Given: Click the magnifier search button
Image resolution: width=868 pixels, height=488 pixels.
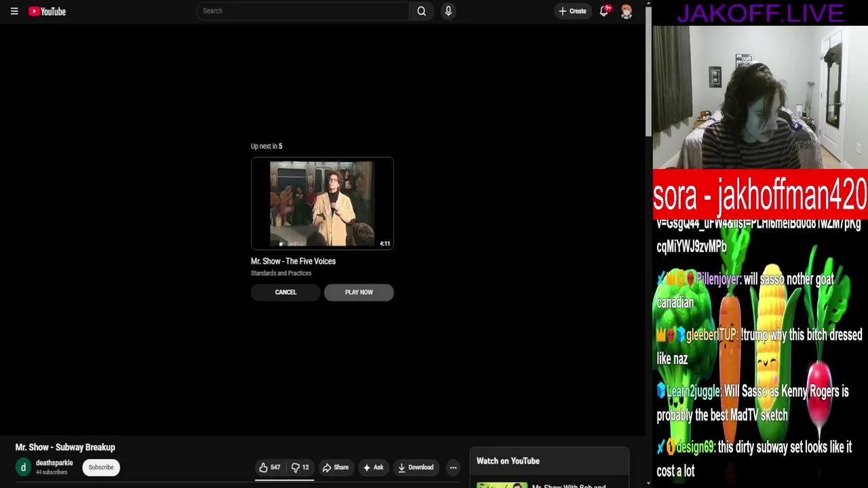Looking at the screenshot, I should 422,11.
